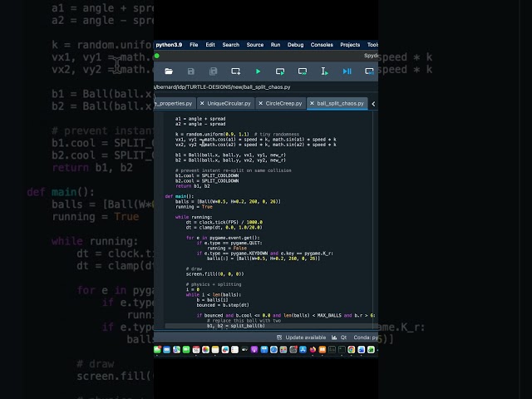Open the python3.9 application menu

[169, 45]
